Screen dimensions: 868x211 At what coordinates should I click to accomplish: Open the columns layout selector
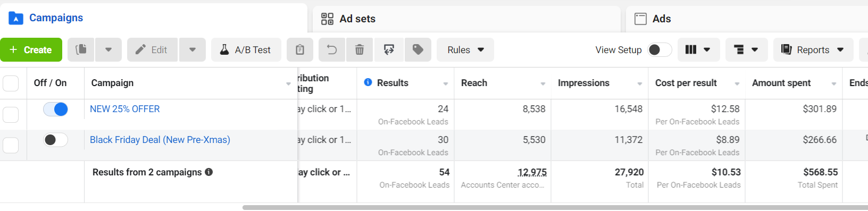pos(698,50)
